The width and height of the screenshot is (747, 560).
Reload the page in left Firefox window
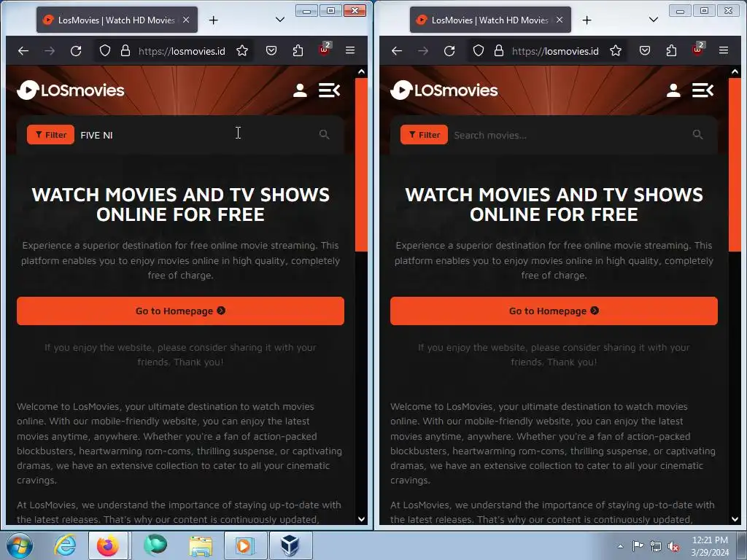click(76, 50)
